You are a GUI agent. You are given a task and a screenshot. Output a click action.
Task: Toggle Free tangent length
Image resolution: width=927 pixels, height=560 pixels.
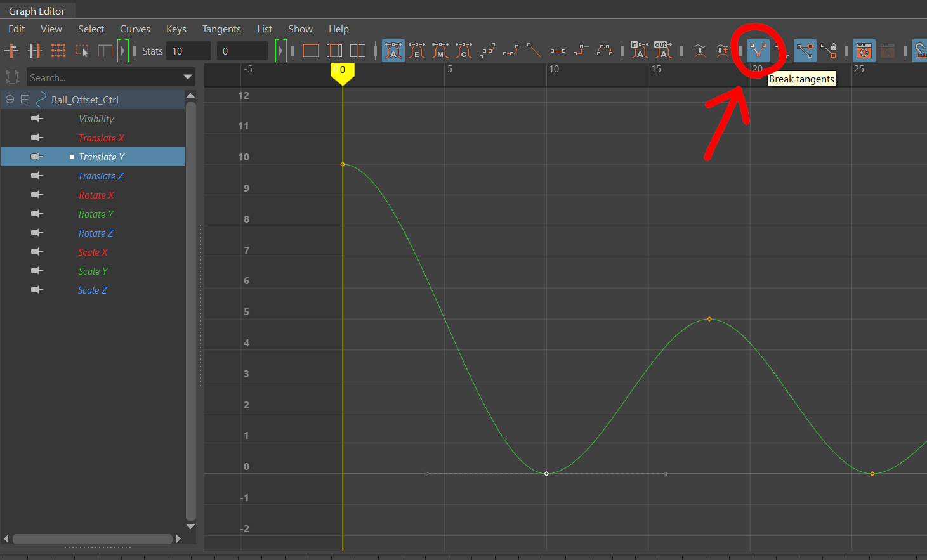tap(805, 51)
